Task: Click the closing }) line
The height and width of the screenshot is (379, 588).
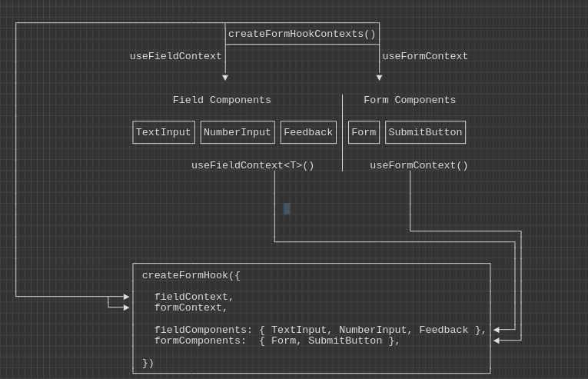Action: tap(148, 363)
